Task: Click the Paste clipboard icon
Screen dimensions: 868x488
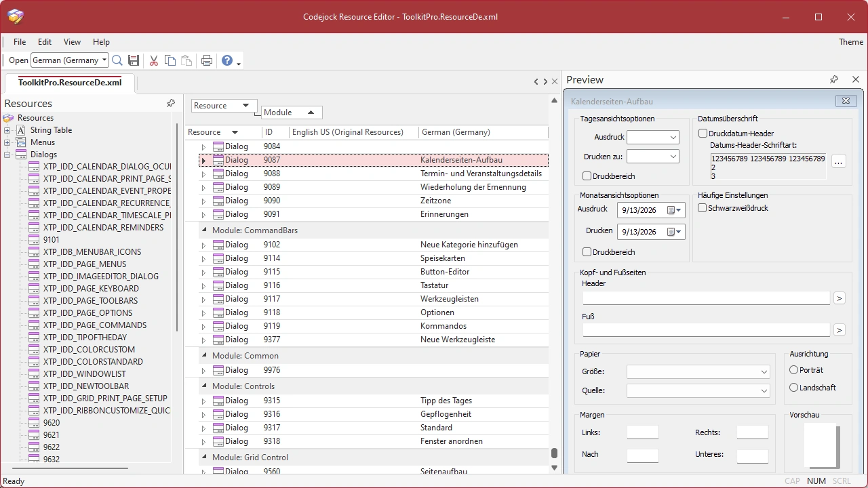Action: 186,60
